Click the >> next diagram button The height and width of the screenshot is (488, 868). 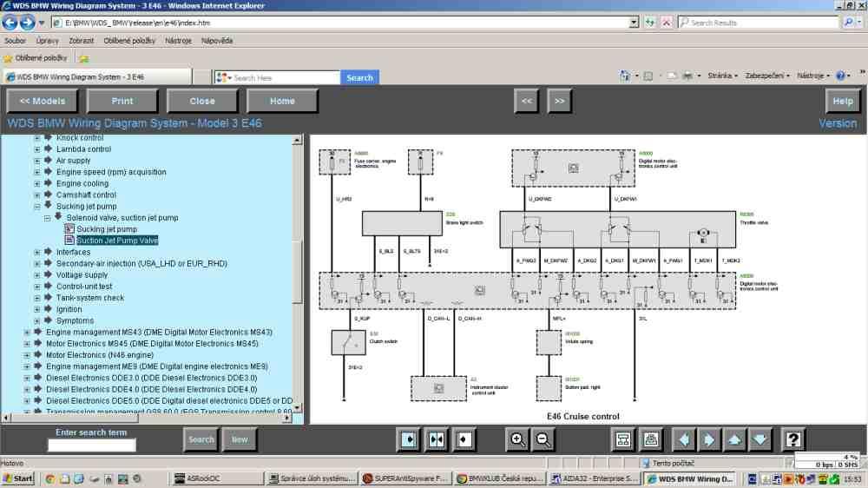(x=560, y=101)
